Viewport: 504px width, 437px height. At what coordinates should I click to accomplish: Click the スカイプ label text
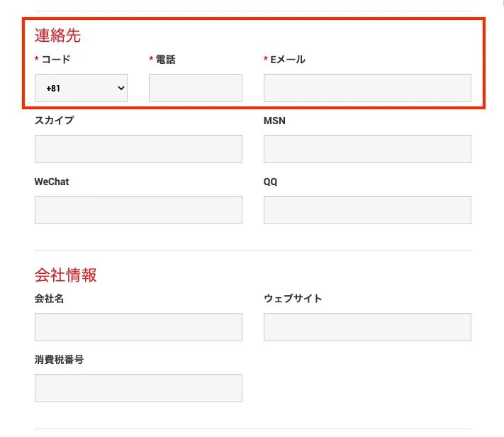(55, 121)
